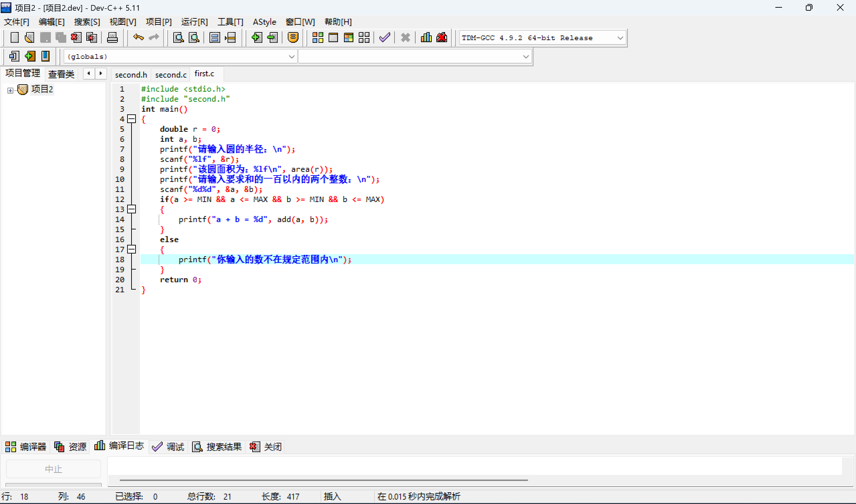856x504 pixels.
Task: Expand the 项目2 project tree node
Action: pos(10,90)
